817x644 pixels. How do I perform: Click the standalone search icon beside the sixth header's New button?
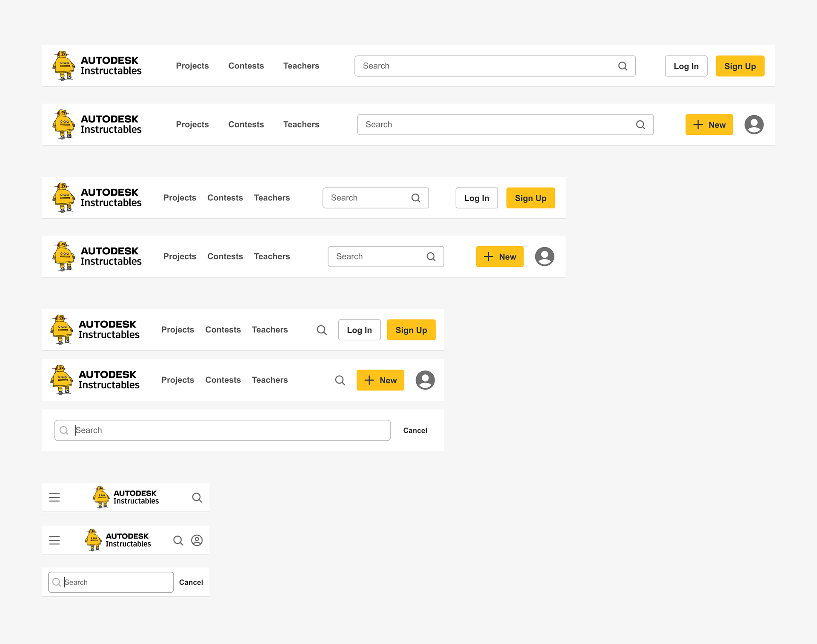pyautogui.click(x=340, y=380)
